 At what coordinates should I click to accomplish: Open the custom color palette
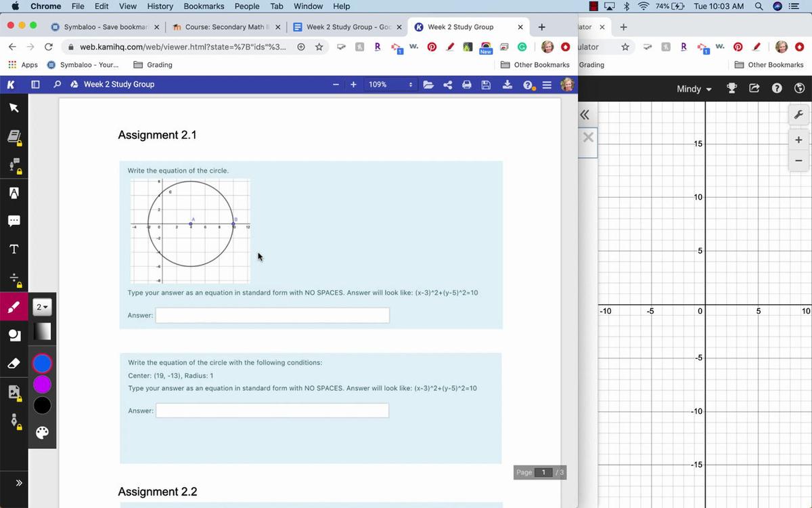point(42,433)
